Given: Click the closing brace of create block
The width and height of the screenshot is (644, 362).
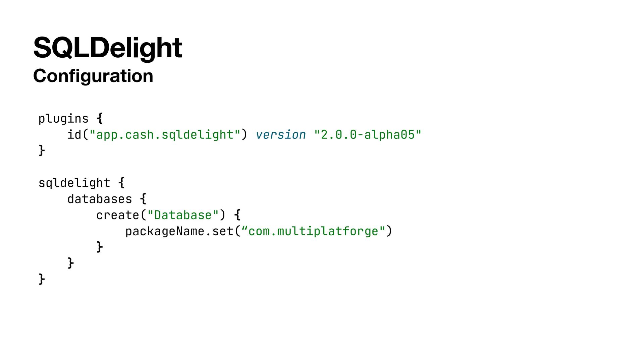Looking at the screenshot, I should pos(100,247).
